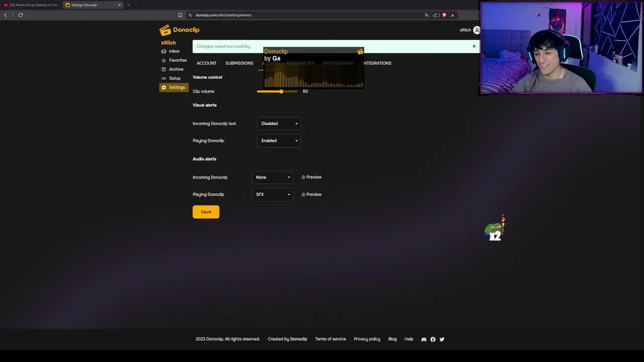This screenshot has height=362, width=644.
Task: Open the Discord icon in footer
Action: click(x=424, y=339)
